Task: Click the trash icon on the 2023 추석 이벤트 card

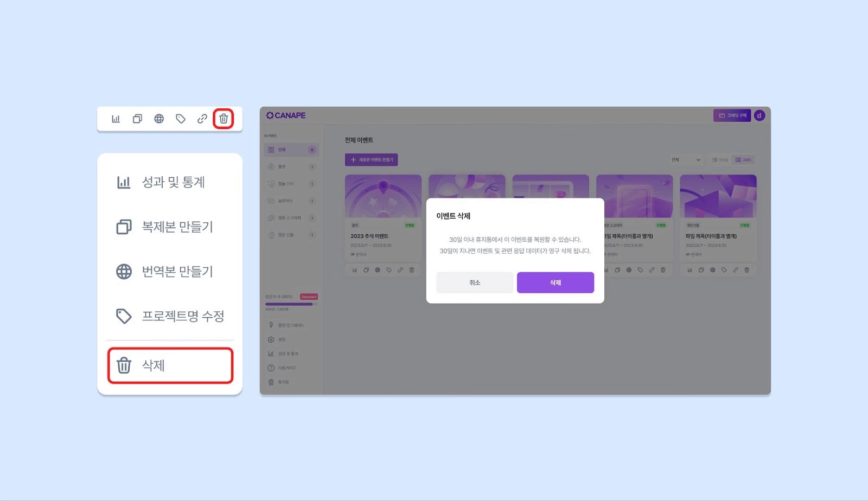Action: click(412, 270)
